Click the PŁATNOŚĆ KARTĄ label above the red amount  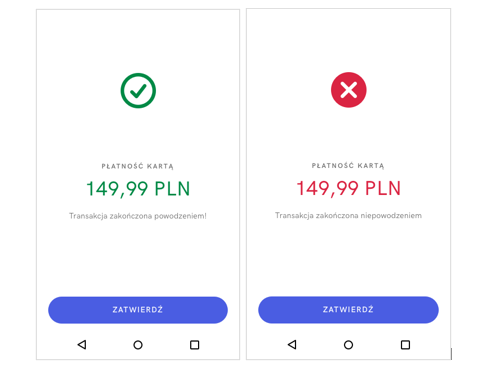click(348, 165)
